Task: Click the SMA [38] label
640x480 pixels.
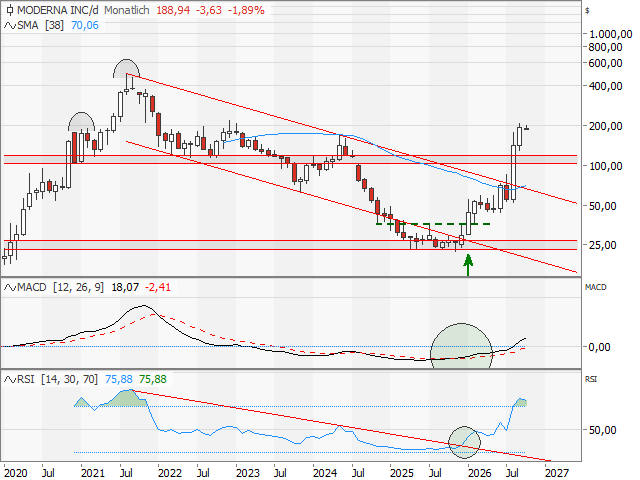Action: (40, 25)
